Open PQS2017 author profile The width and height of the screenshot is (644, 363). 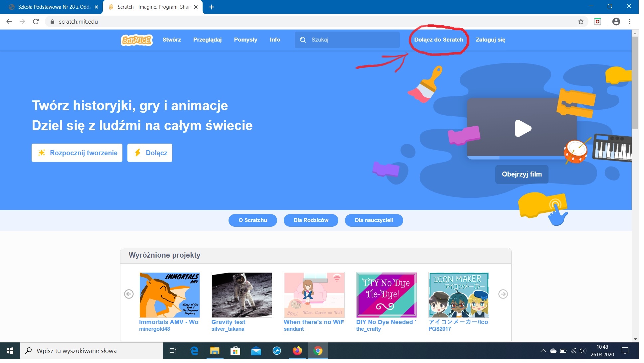[440, 329]
